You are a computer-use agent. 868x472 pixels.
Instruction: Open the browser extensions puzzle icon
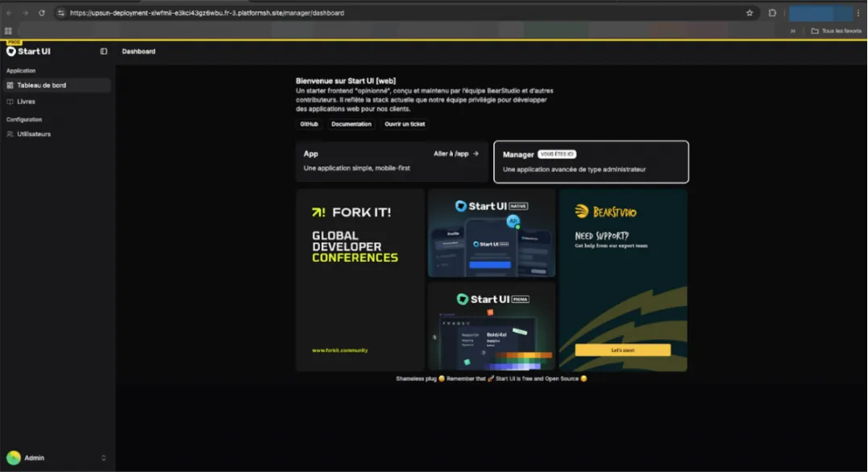(x=772, y=13)
